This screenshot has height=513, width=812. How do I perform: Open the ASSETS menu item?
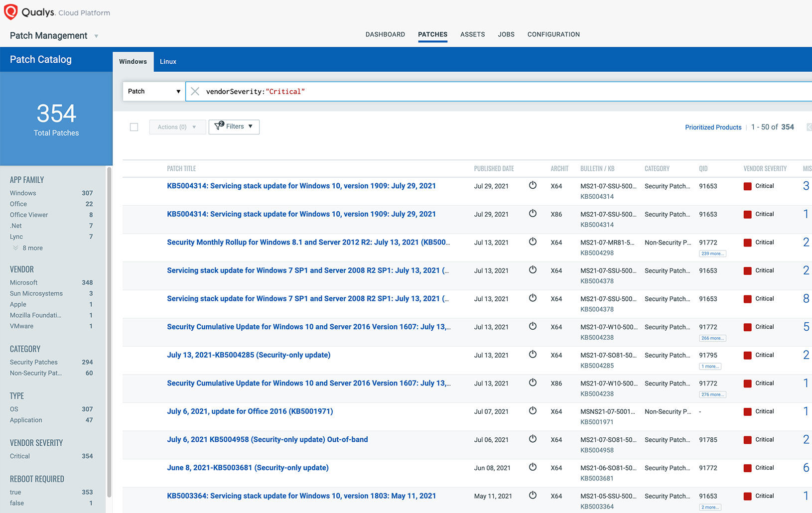pos(472,34)
